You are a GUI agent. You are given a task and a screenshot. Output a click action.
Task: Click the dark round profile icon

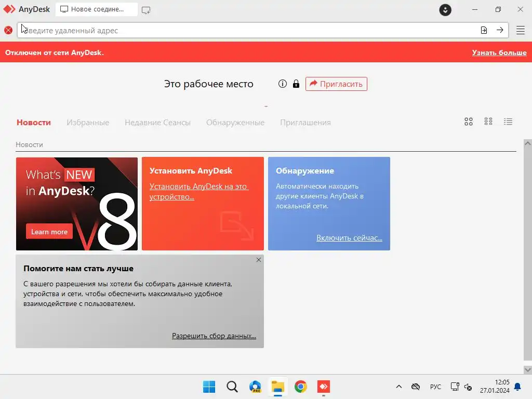tap(445, 10)
